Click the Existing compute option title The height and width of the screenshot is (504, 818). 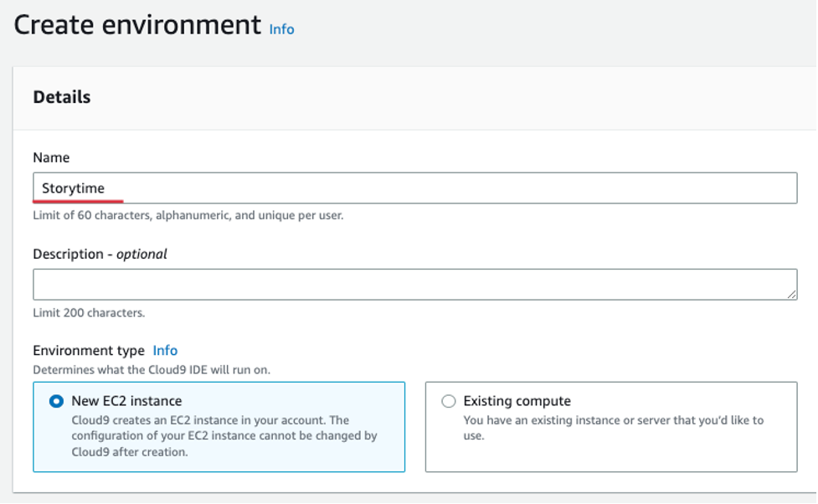517,401
